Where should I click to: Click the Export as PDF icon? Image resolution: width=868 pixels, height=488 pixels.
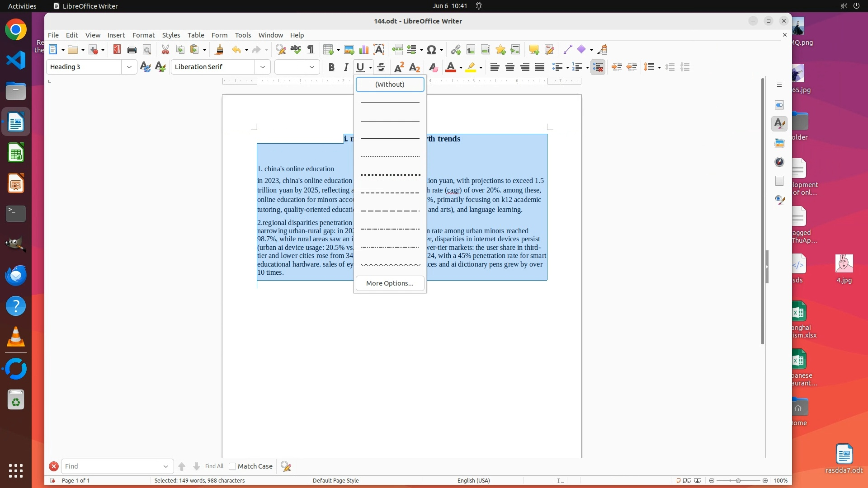click(x=117, y=50)
